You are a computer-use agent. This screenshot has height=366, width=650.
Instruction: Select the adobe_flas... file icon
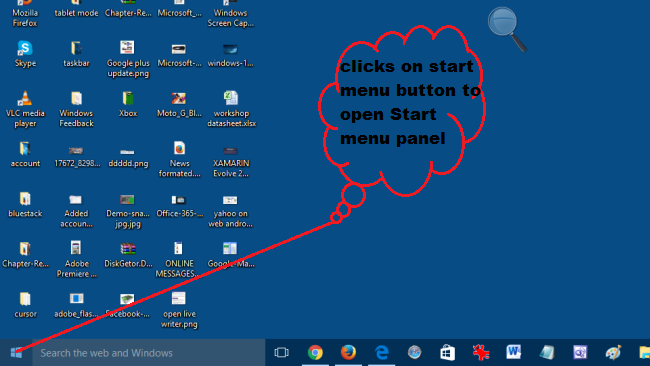(x=76, y=305)
